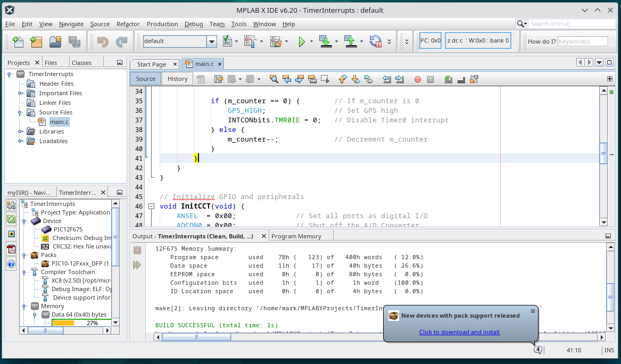The height and width of the screenshot is (364, 621).
Task: Toggle the Rectangular Selection icon
Action: click(x=325, y=79)
